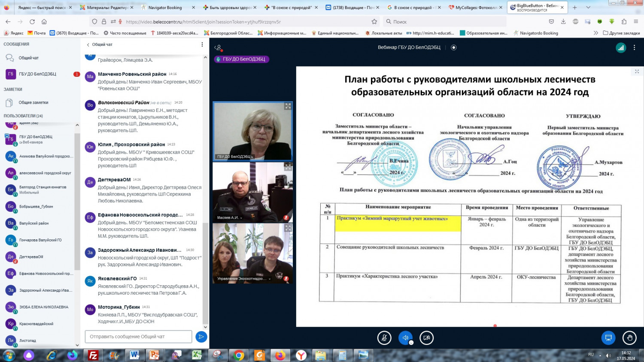This screenshot has width=644, height=362.
Task: Open connection status signal icon
Action: 621,48
